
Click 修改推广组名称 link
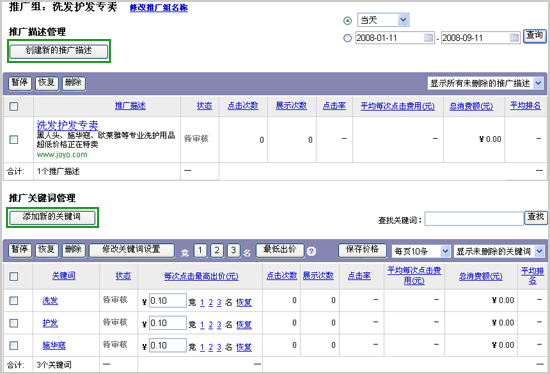point(159,8)
